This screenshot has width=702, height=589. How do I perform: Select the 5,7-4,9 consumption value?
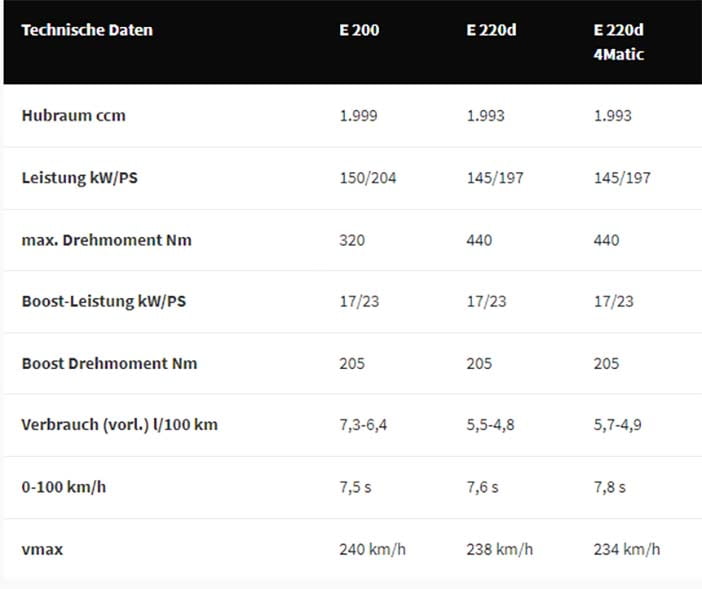(617, 424)
